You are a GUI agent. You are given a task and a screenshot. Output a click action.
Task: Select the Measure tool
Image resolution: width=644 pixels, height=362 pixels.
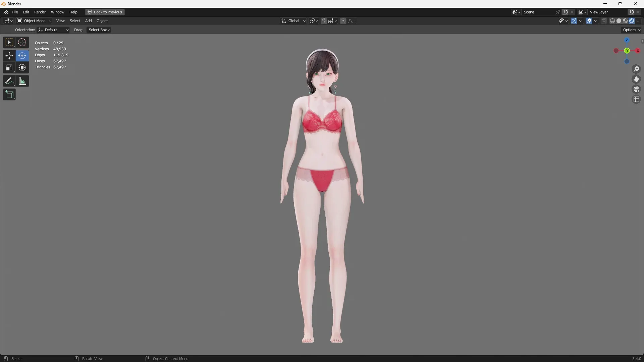point(22,81)
